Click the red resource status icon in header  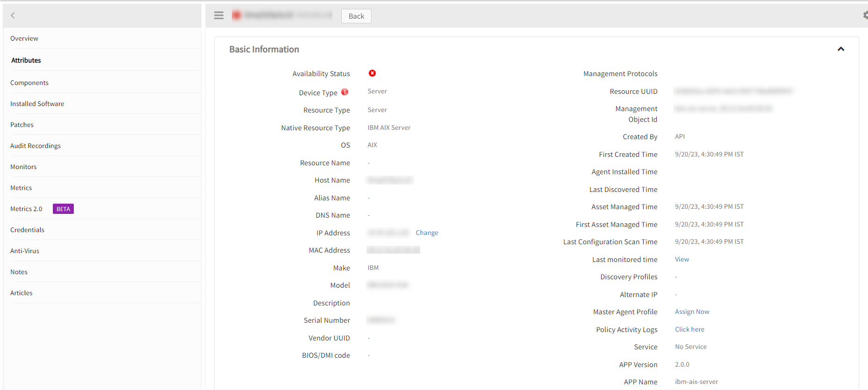pyautogui.click(x=237, y=15)
